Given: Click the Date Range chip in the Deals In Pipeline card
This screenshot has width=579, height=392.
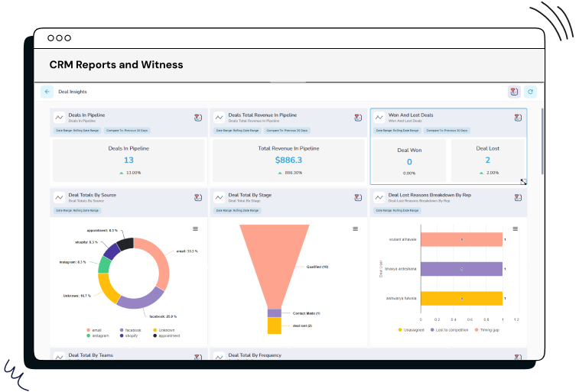Looking at the screenshot, I should pyautogui.click(x=77, y=131).
